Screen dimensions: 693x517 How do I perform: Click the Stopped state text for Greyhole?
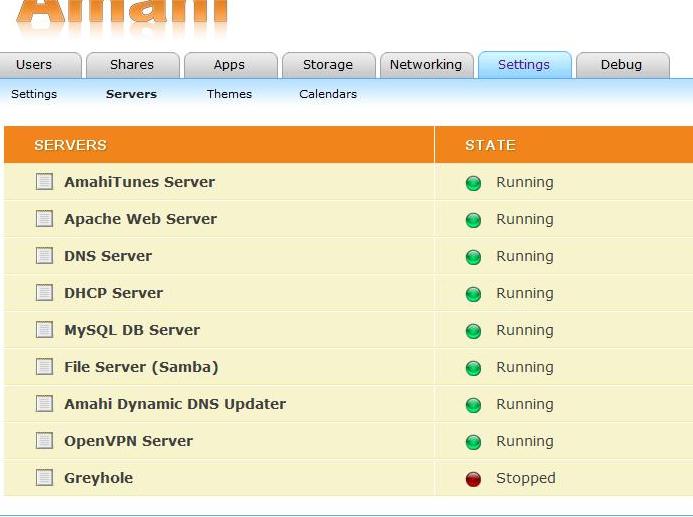[x=526, y=478]
